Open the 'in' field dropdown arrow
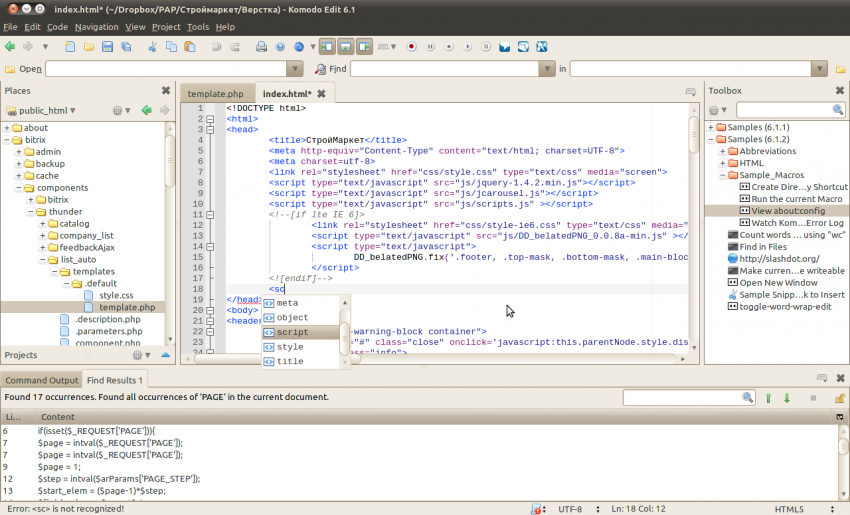Image resolution: width=850 pixels, height=515 pixels. tap(819, 69)
